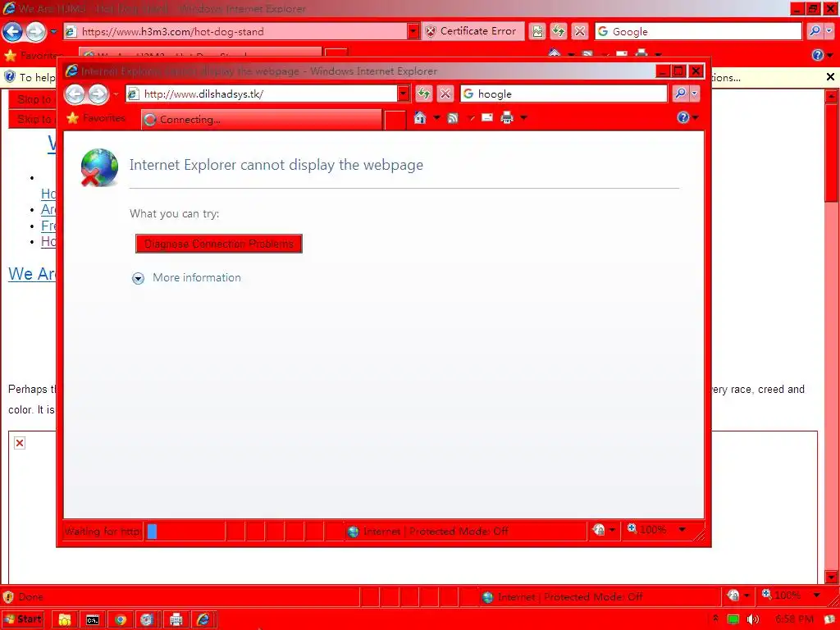Click search magnifier beside hoogle box
This screenshot has height=630, width=840.
680,94
